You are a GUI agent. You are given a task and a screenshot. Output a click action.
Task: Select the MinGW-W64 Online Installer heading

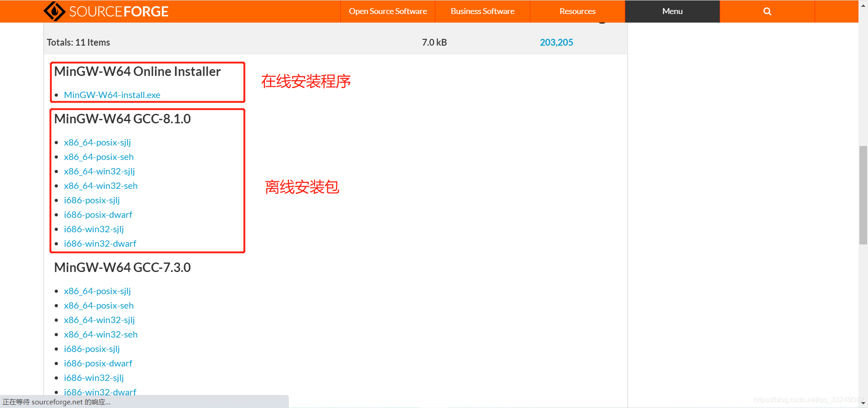pyautogui.click(x=137, y=71)
